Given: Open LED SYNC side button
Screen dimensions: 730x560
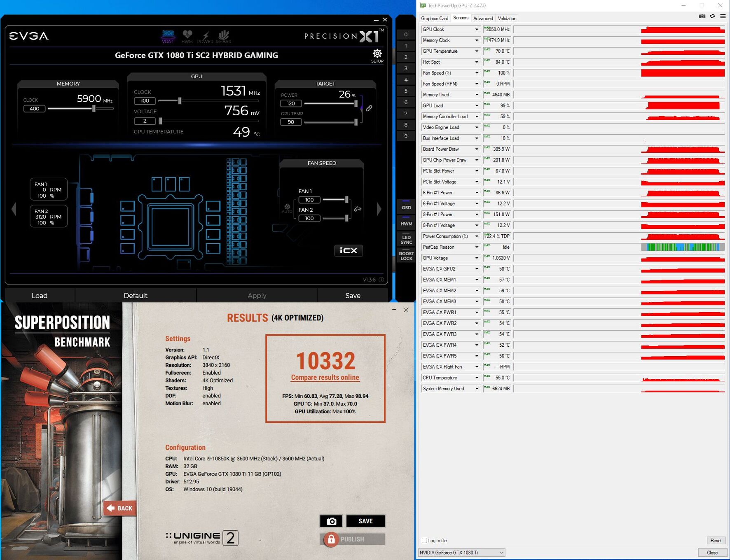Looking at the screenshot, I should (x=406, y=240).
